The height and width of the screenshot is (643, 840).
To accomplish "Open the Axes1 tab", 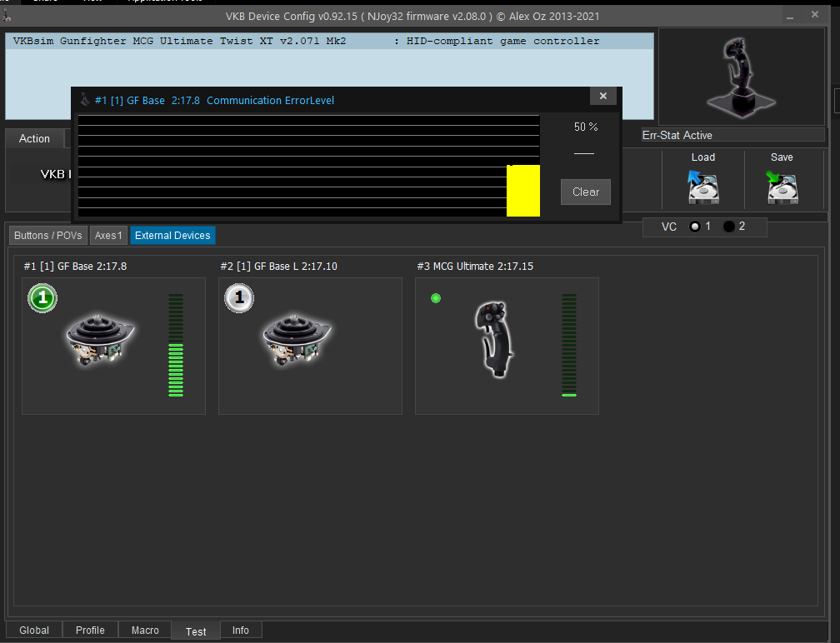I will point(108,236).
